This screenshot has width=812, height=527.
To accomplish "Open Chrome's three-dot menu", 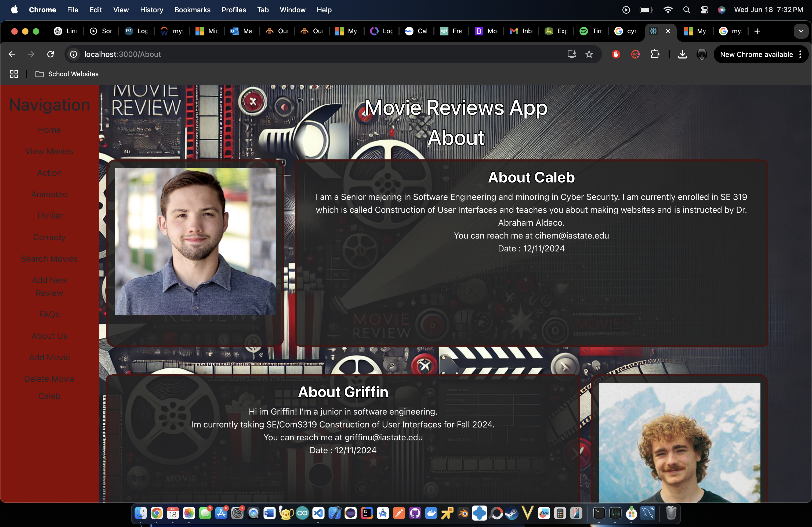I will pyautogui.click(x=800, y=54).
